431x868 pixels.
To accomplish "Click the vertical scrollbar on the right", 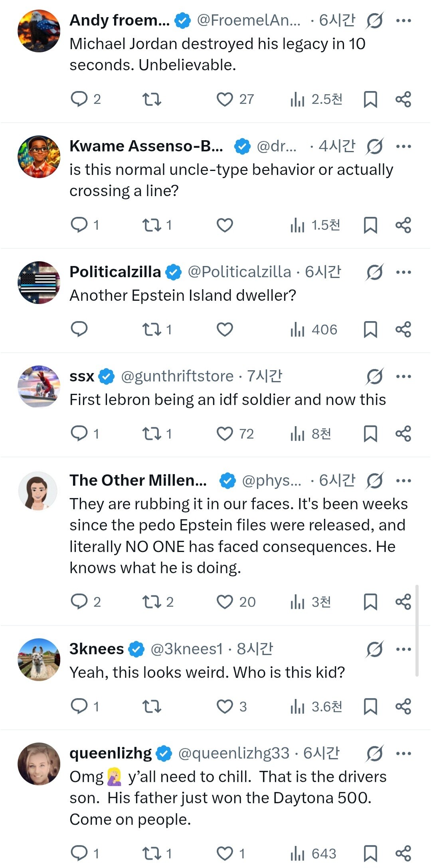I will (417, 630).
